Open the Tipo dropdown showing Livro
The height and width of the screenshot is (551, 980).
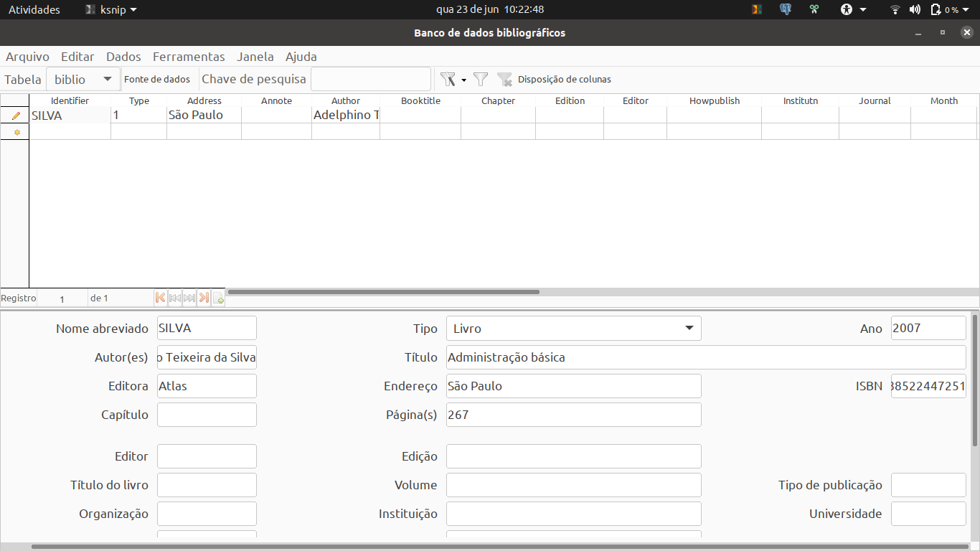pos(574,329)
